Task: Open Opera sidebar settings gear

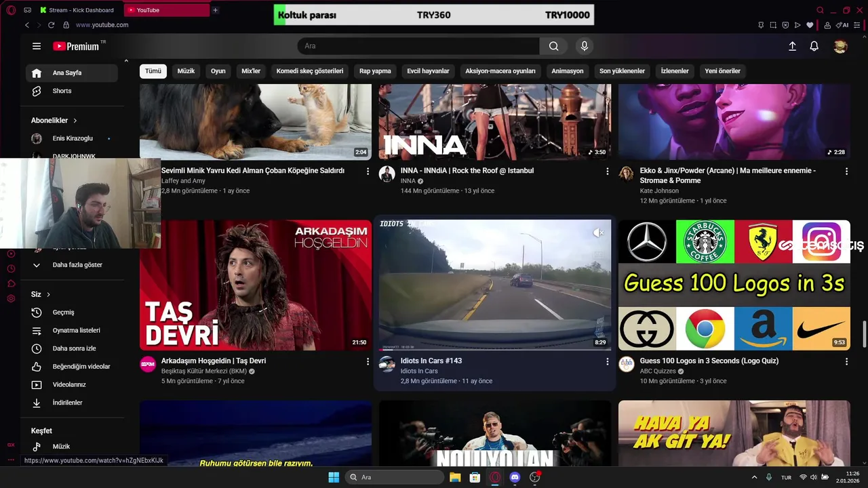Action: (x=11, y=298)
